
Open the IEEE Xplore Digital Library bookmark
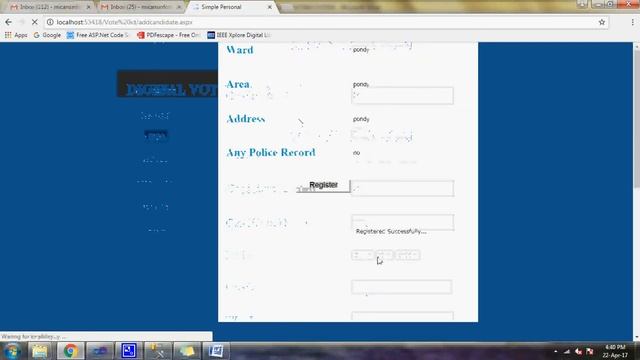point(239,36)
